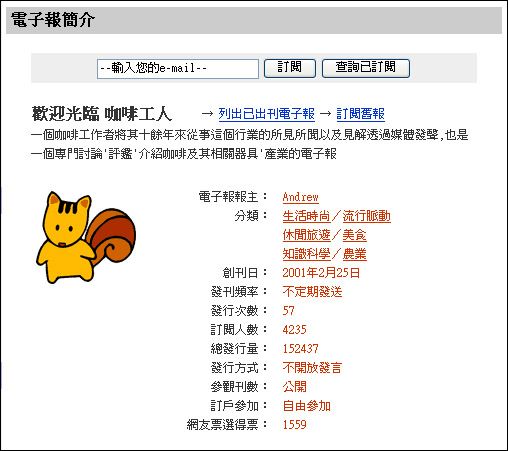The image size is (508, 451).
Task: Click the 總發行量 label
Action: (238, 349)
